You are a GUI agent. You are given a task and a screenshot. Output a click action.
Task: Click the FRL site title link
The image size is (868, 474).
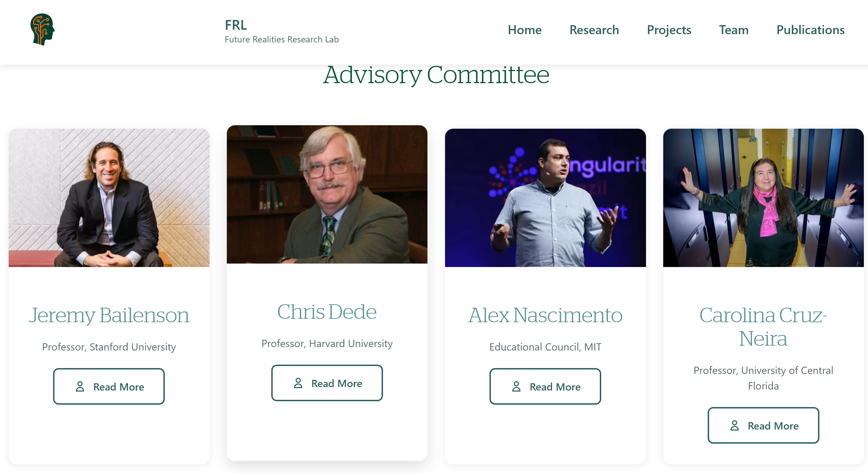(236, 25)
